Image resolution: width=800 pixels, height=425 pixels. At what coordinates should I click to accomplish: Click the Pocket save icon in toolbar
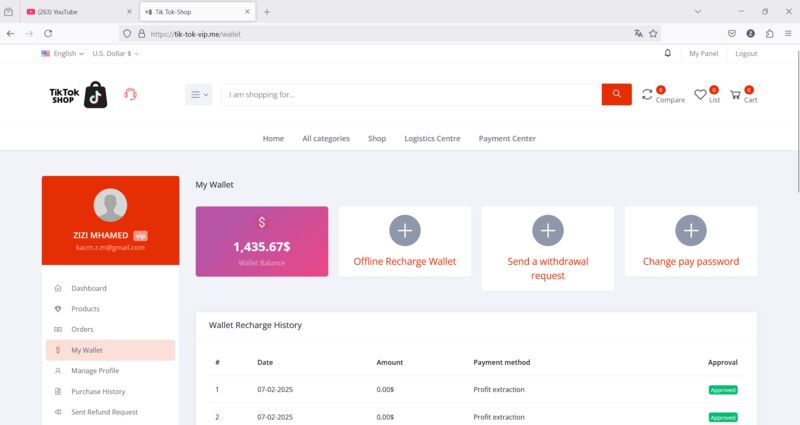pyautogui.click(x=732, y=34)
